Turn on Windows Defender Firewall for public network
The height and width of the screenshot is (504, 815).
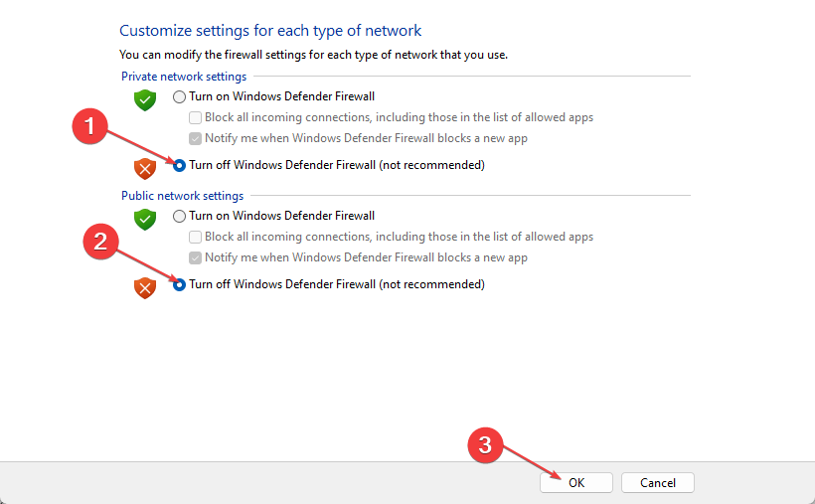point(179,216)
